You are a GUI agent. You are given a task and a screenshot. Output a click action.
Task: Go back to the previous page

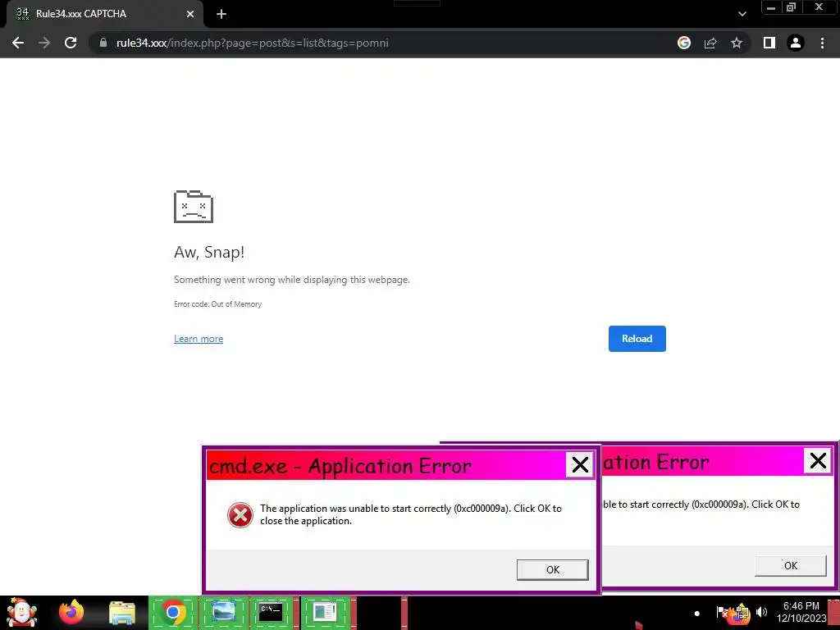[18, 43]
